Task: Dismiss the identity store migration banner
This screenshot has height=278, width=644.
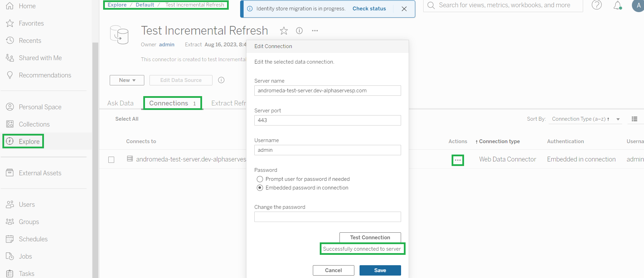Action: pyautogui.click(x=404, y=9)
